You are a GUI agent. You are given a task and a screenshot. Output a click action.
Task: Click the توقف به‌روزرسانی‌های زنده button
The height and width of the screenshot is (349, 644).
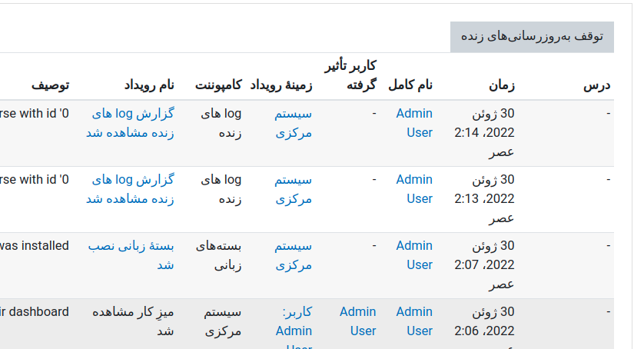[532, 37]
